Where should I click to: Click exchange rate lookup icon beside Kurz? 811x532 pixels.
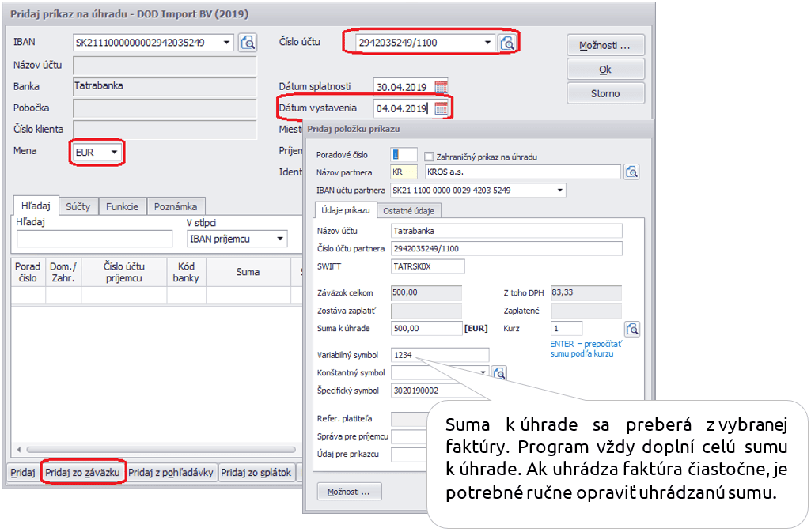coord(631,329)
